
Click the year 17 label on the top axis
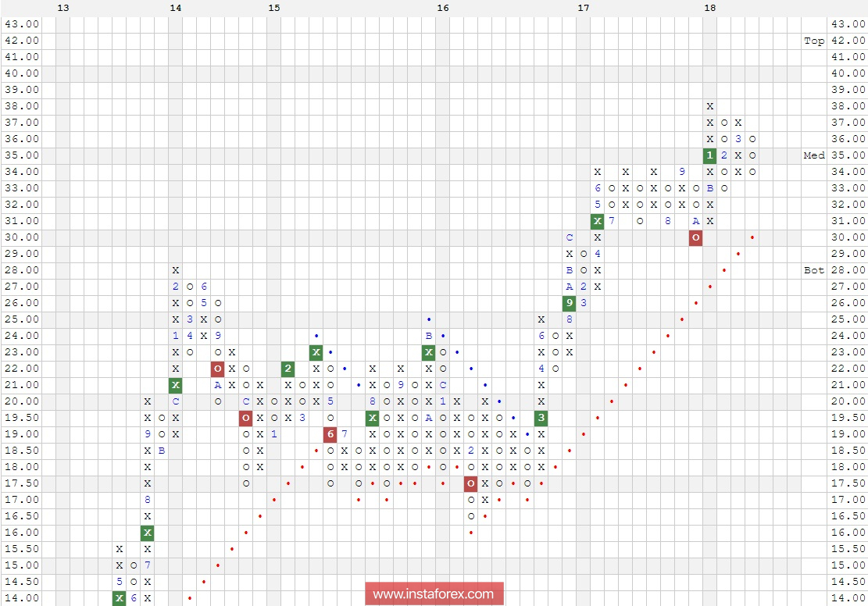[x=584, y=8]
